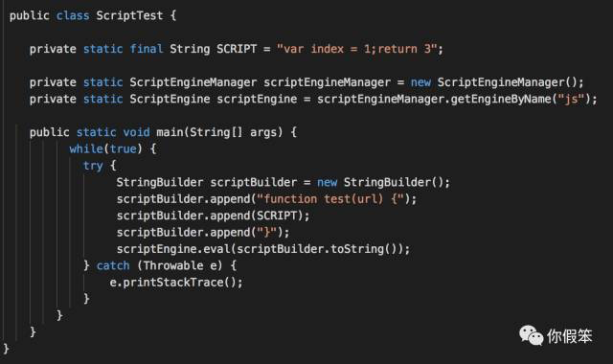Click the getEngineByName method call

(500, 100)
